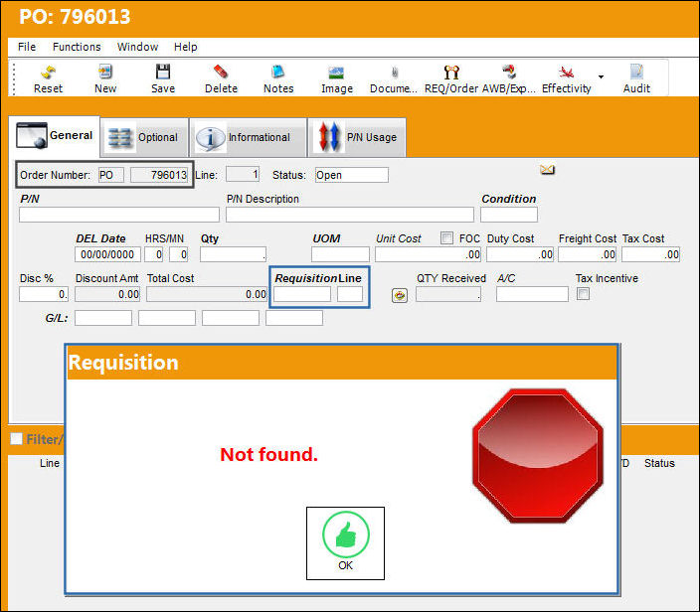Click the Freight Cost field
The height and width of the screenshot is (612, 700).
point(587,254)
